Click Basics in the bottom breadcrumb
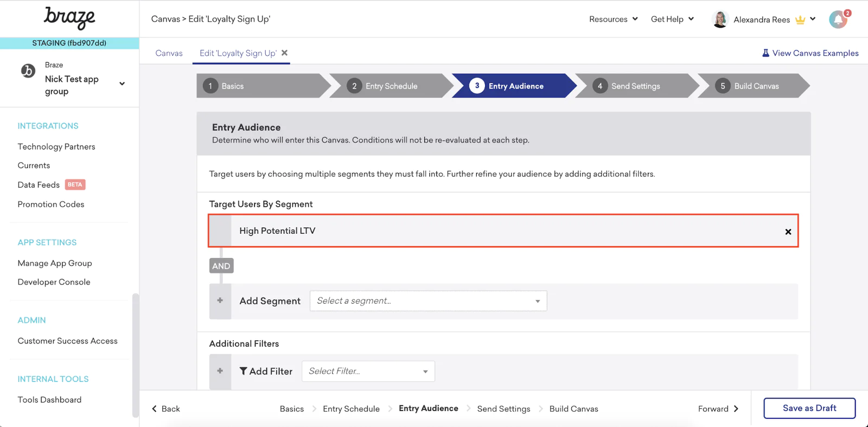Image resolution: width=868 pixels, height=427 pixels. pos(292,409)
